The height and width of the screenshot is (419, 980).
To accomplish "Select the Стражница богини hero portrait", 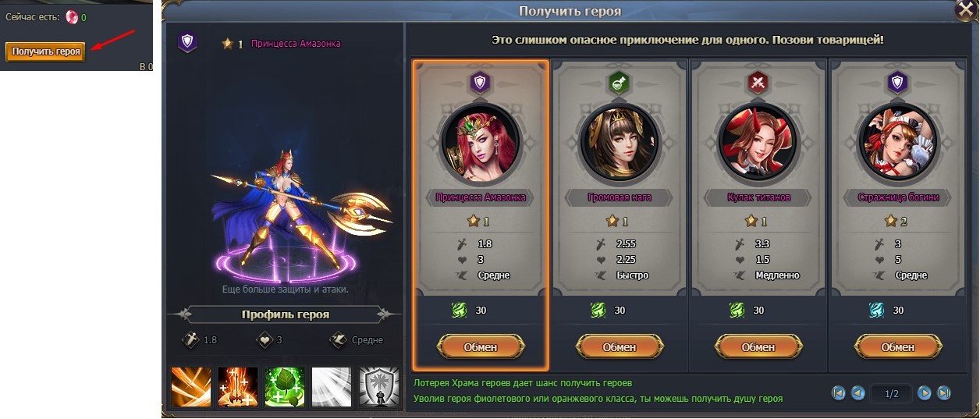I will pos(898,142).
